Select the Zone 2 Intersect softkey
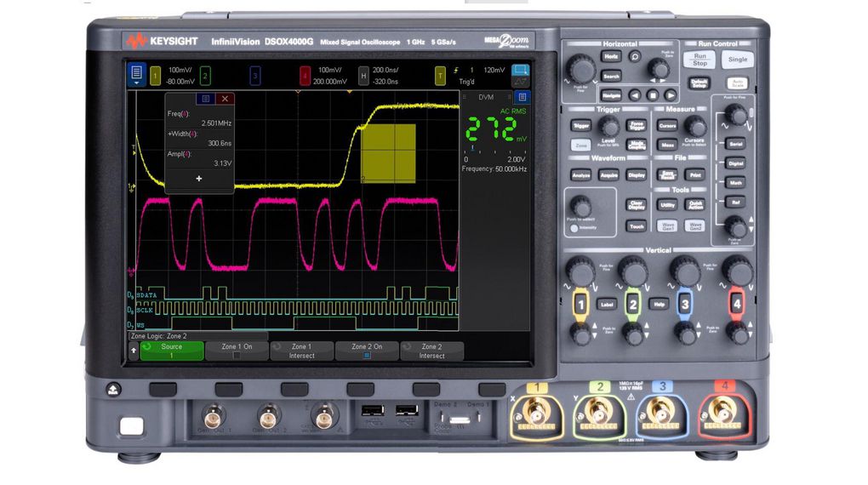Screen dimensions: 868x485 pos(431,351)
